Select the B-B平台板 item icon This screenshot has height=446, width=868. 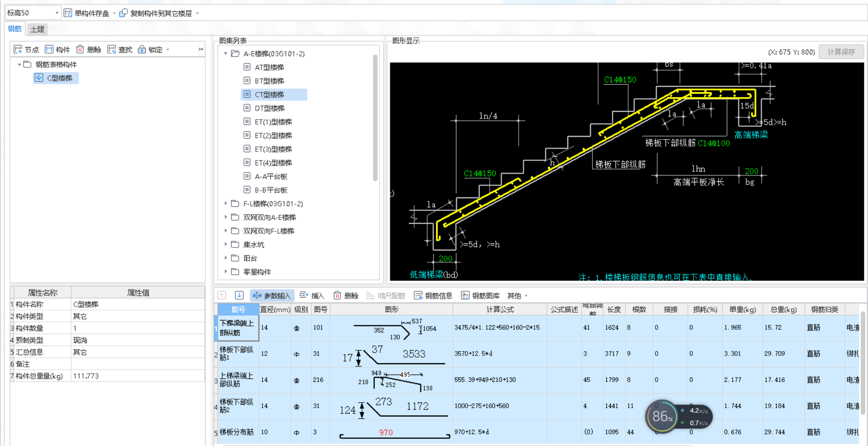tap(247, 190)
